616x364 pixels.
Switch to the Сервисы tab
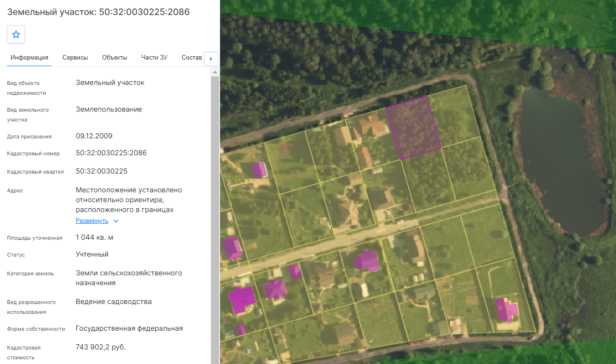(75, 58)
